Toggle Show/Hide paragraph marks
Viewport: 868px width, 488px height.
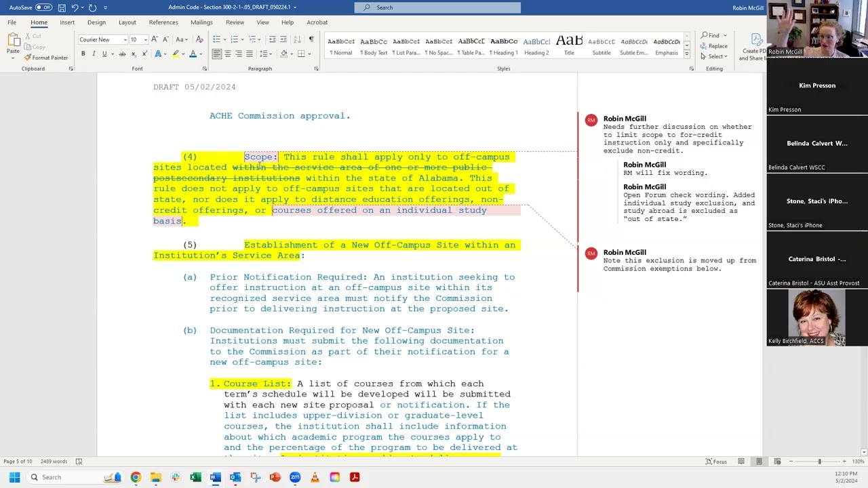click(311, 39)
